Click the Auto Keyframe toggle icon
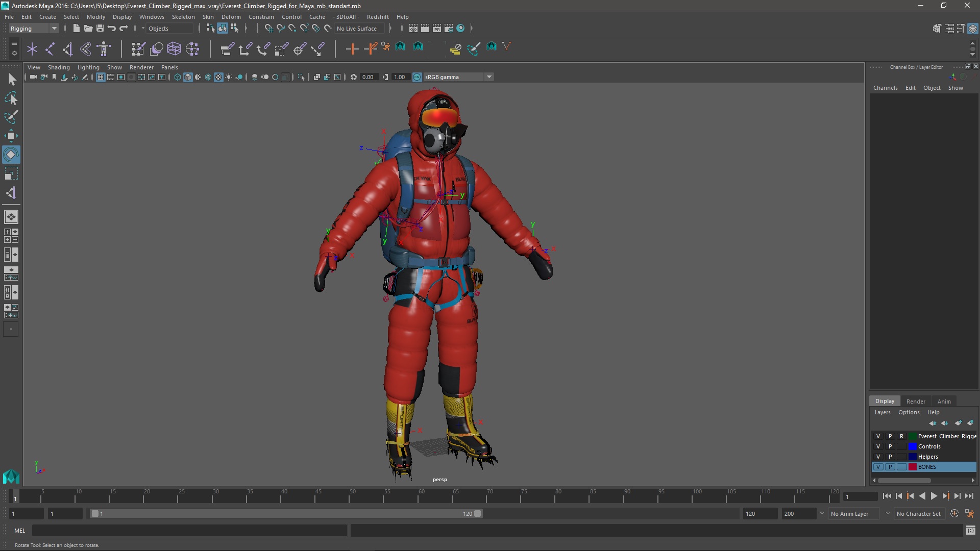This screenshot has height=551, width=980. [x=954, y=514]
